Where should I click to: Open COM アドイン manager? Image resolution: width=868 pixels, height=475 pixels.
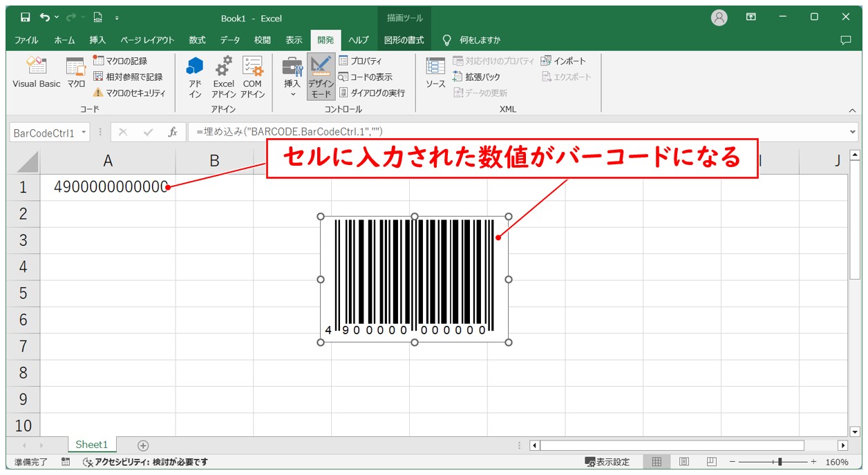252,77
